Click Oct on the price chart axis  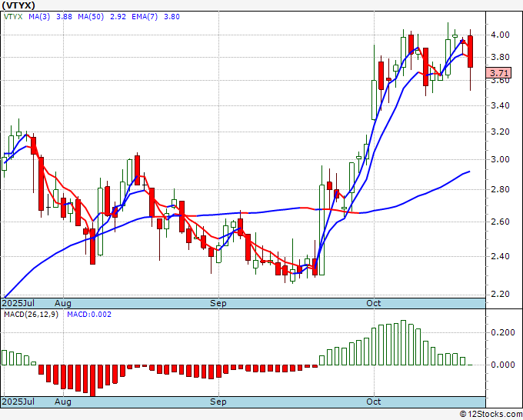(374, 303)
